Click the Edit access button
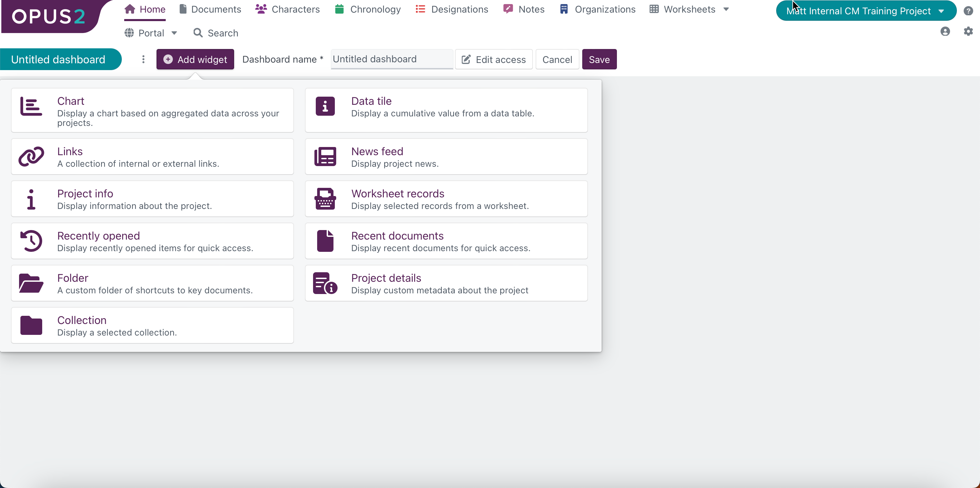This screenshot has width=980, height=488. click(x=493, y=59)
